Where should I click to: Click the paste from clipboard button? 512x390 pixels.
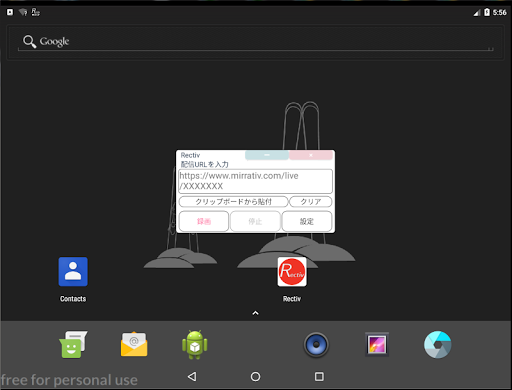click(233, 202)
